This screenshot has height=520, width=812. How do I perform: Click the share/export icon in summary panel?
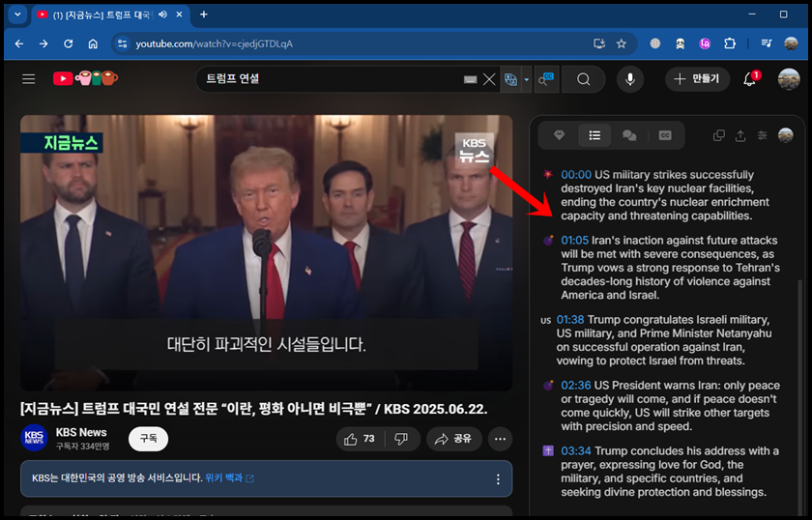click(740, 135)
